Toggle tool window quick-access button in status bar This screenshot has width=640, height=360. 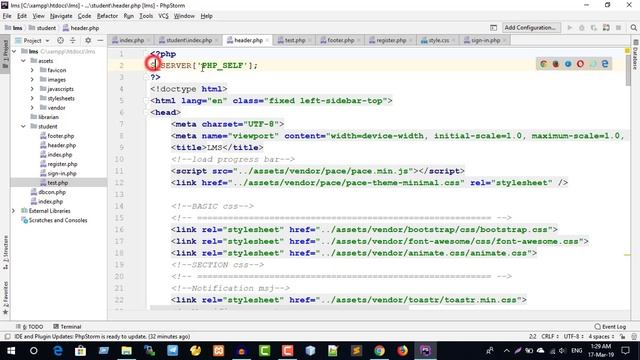[7, 337]
